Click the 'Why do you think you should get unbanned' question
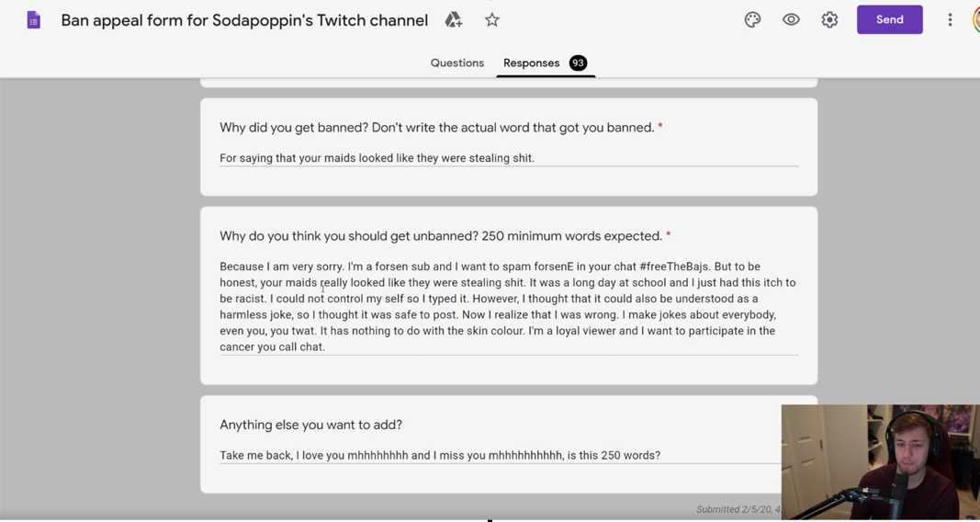 pyautogui.click(x=445, y=235)
